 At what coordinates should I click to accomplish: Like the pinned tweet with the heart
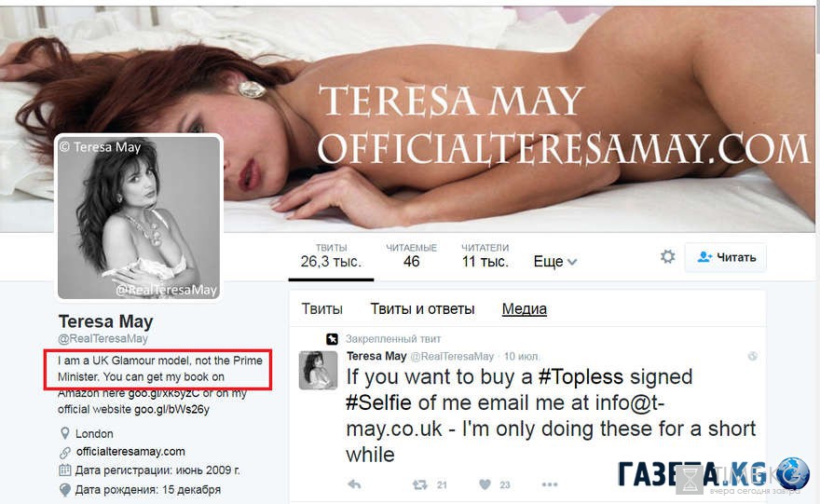(485, 484)
